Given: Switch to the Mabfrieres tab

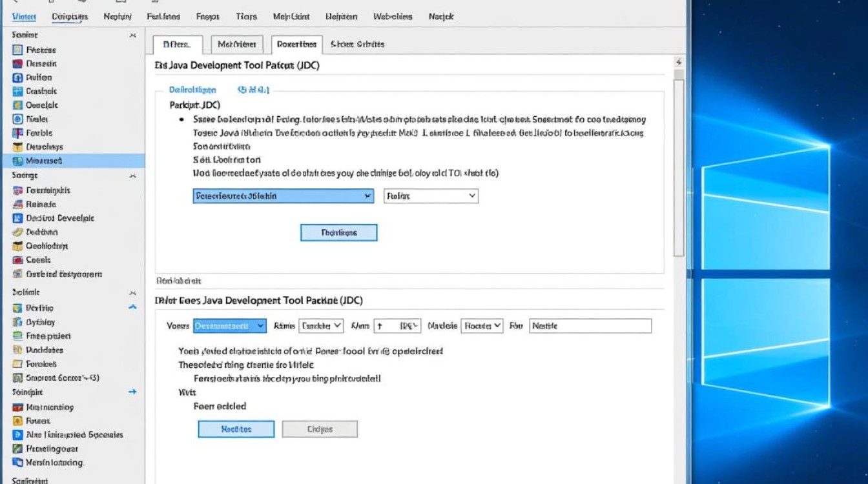Looking at the screenshot, I should coord(237,44).
